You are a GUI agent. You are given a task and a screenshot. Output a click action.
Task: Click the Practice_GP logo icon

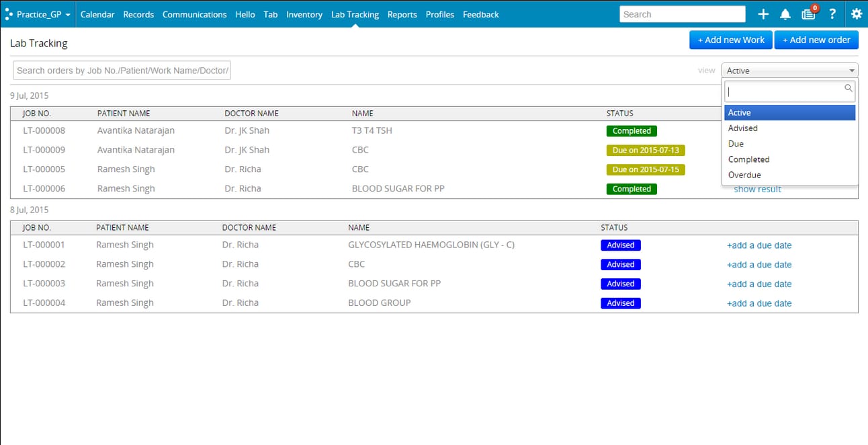(9, 14)
